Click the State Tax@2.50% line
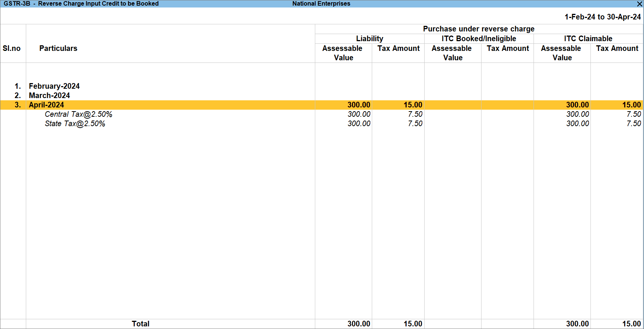 tap(75, 124)
